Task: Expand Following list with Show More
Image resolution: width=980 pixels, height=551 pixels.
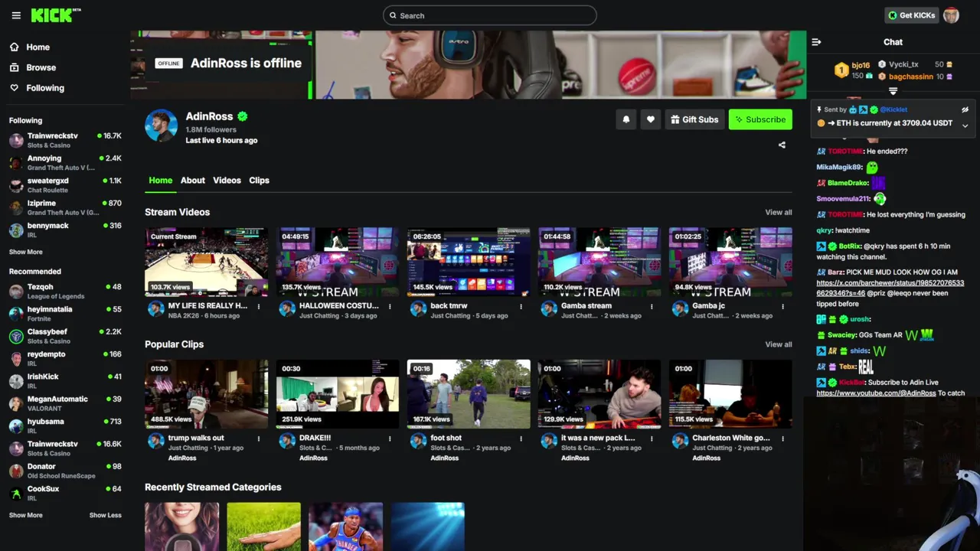Action: 26,252
